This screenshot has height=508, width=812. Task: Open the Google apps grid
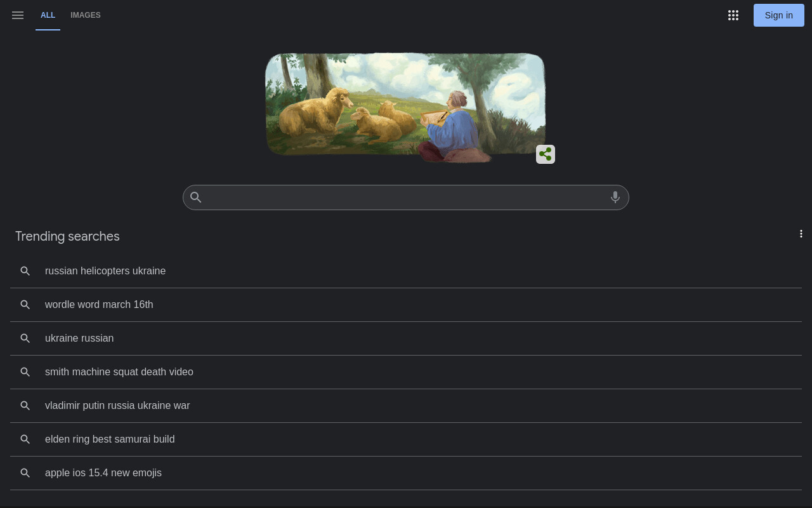(733, 15)
